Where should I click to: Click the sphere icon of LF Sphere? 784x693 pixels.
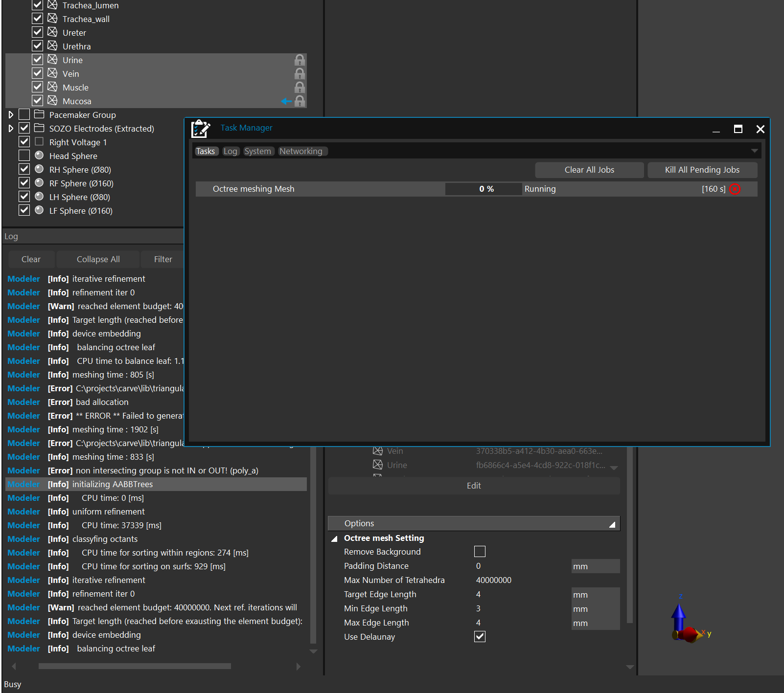pyautogui.click(x=39, y=210)
